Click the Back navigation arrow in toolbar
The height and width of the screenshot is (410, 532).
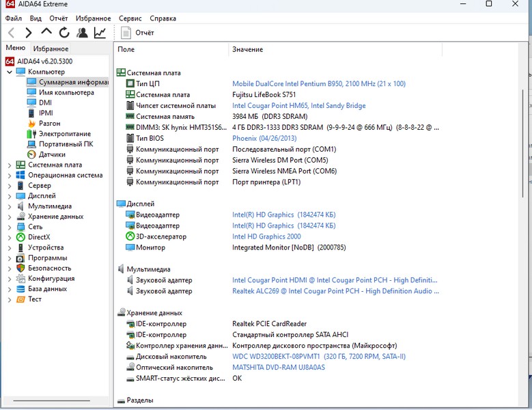[12, 33]
